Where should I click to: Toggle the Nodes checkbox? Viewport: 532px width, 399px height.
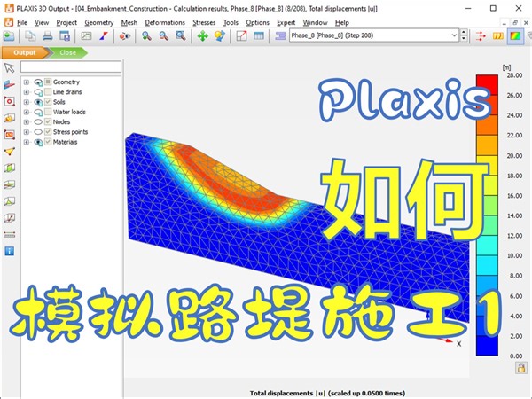[48, 121]
